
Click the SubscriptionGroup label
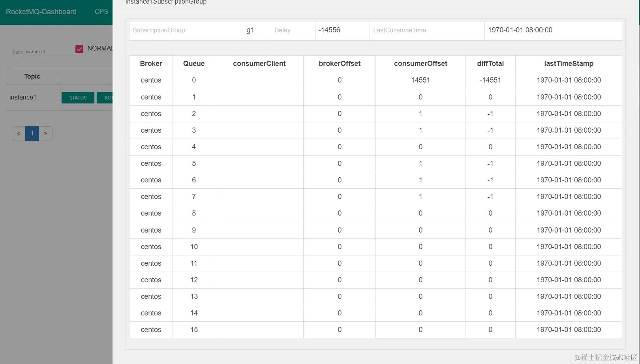pyautogui.click(x=159, y=30)
